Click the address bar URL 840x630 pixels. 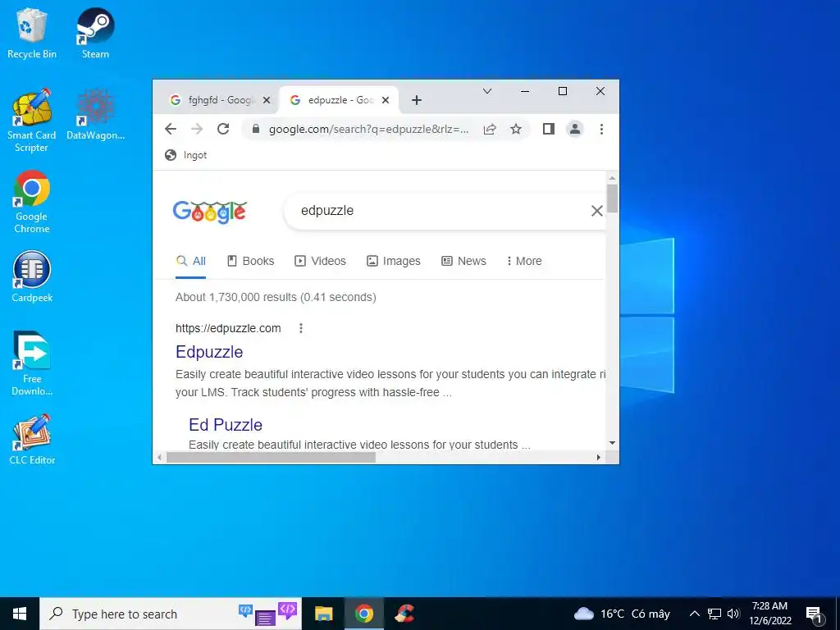(368, 129)
